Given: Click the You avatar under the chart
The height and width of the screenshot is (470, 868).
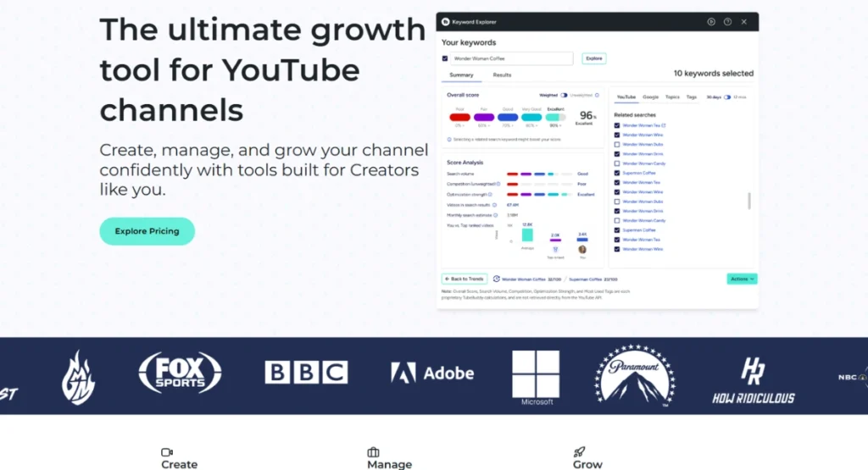Looking at the screenshot, I should [x=582, y=249].
